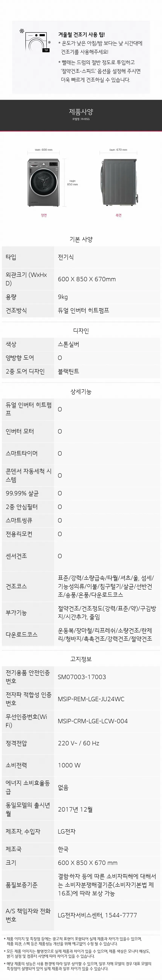Click the 스톤실버 color value
Screen dimensions: 162x980
pos(68,344)
